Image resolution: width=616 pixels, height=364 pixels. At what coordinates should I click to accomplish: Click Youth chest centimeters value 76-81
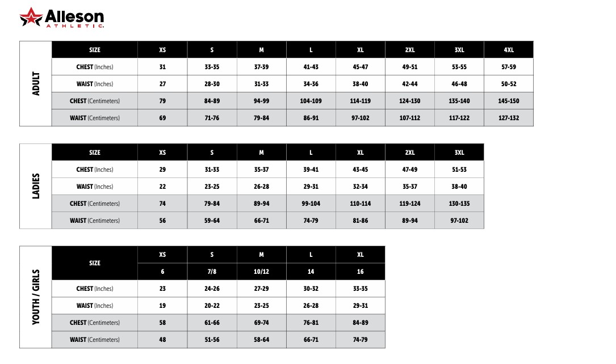coord(311,323)
